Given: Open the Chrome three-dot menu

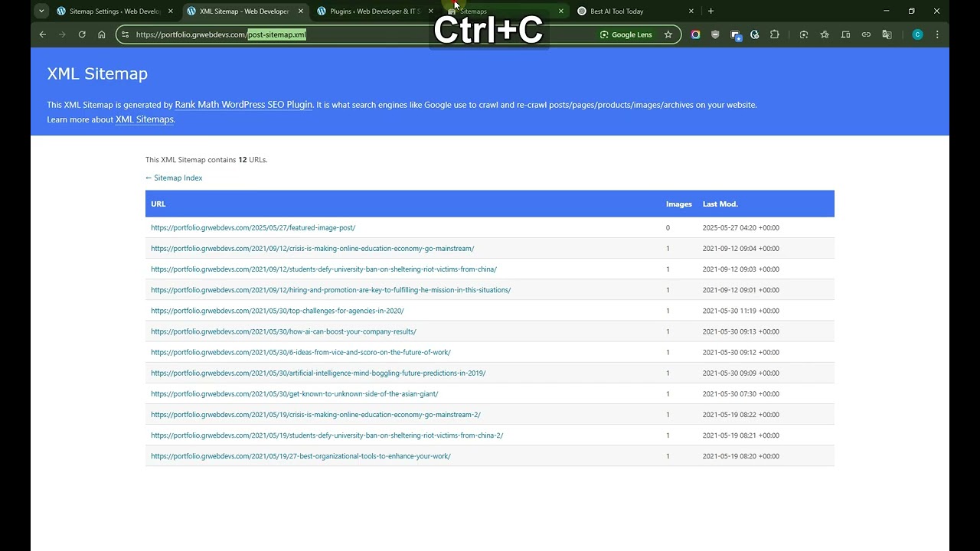Looking at the screenshot, I should (937, 34).
